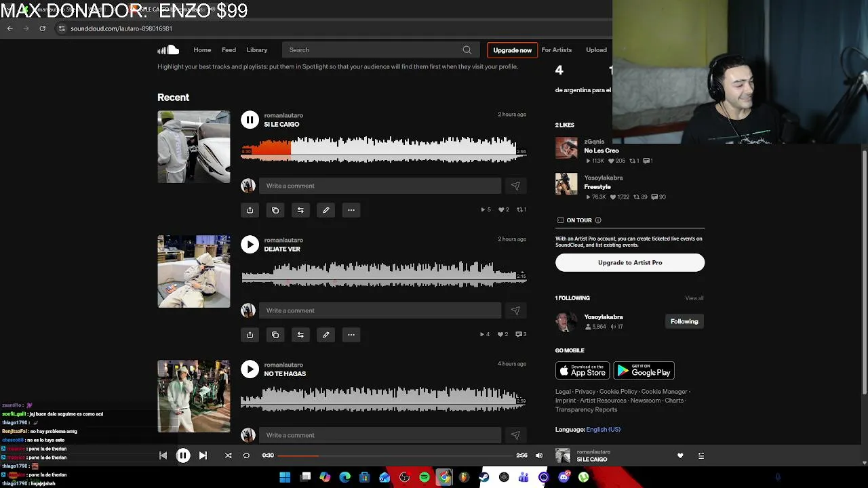This screenshot has width=868, height=488.
Task: Click the On Tour info icon
Action: tap(598, 220)
